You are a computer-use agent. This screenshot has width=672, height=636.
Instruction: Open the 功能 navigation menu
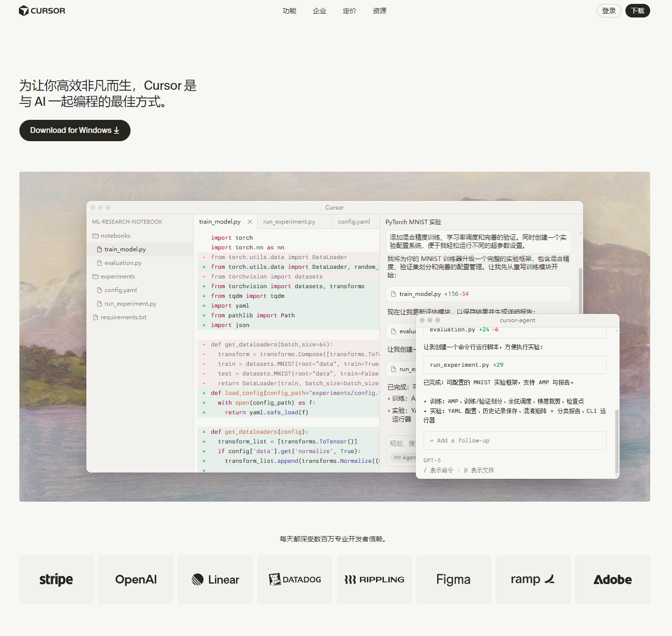click(x=289, y=11)
